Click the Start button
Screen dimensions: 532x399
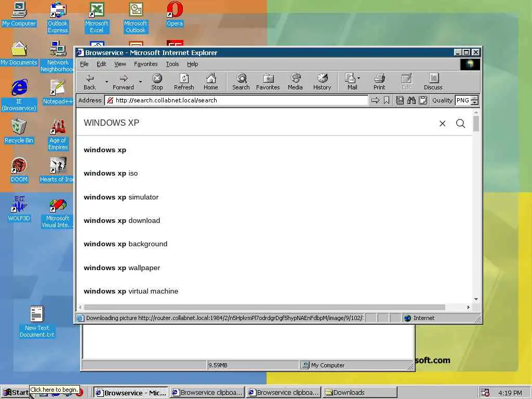pyautogui.click(x=16, y=393)
